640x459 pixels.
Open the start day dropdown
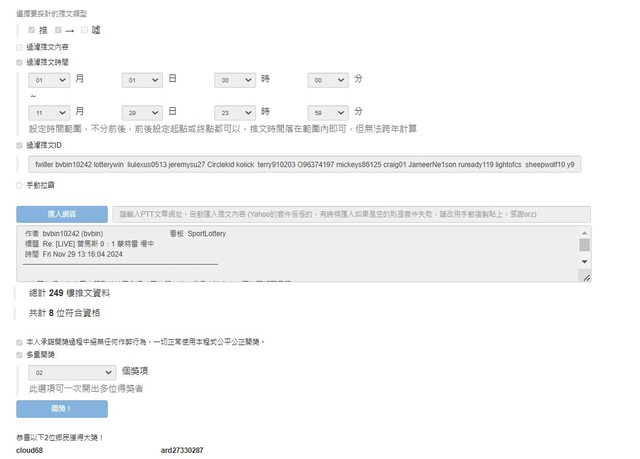(x=142, y=79)
